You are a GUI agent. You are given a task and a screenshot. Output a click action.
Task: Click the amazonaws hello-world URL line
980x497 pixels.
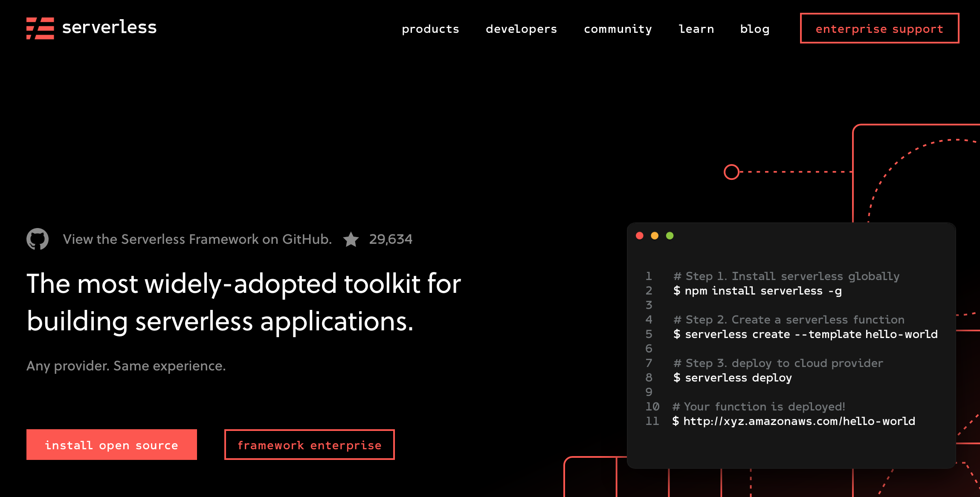794,421
